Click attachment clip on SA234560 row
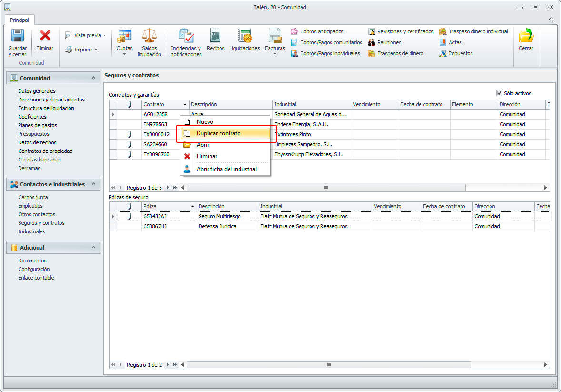This screenshot has height=392, width=561. (x=129, y=144)
